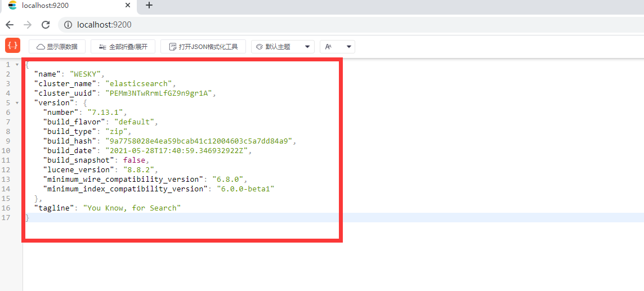Click the "build_date" key
Image resolution: width=644 pixels, height=291 pixels.
coord(70,151)
